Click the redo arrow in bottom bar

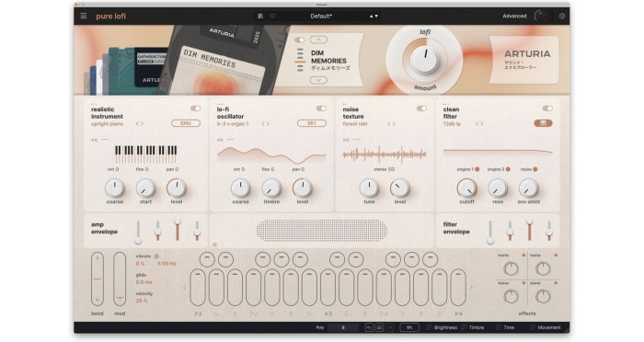coord(389,327)
